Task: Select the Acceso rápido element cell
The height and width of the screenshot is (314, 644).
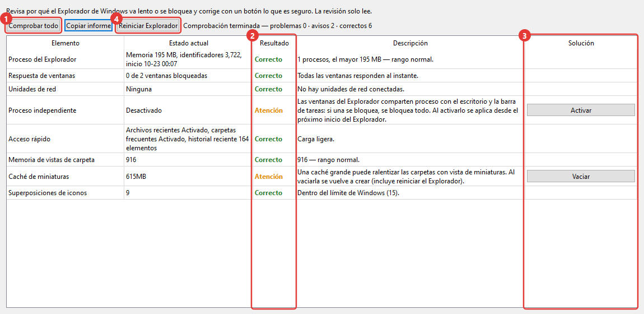Action: 66,139
